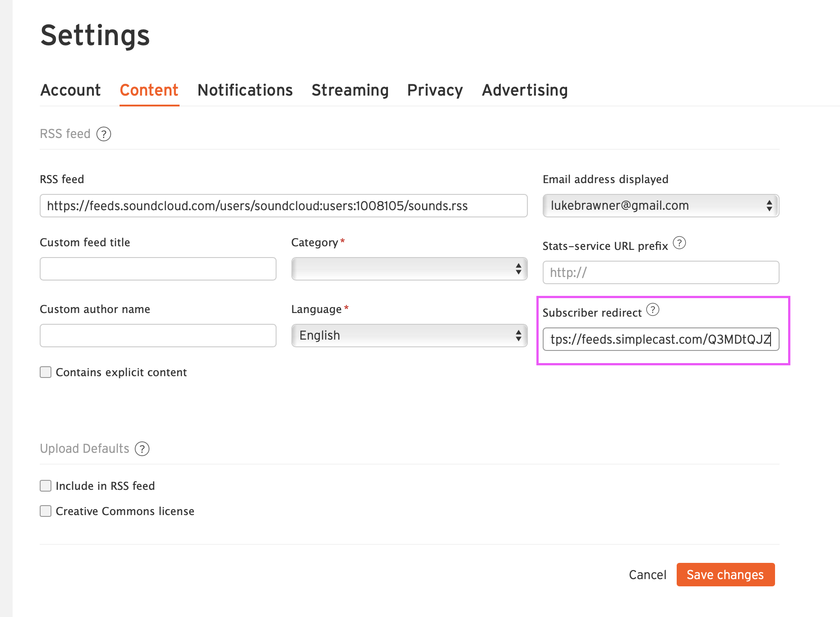This screenshot has height=617, width=840.
Task: Open the Language dropdown showing English
Action: [x=409, y=336]
